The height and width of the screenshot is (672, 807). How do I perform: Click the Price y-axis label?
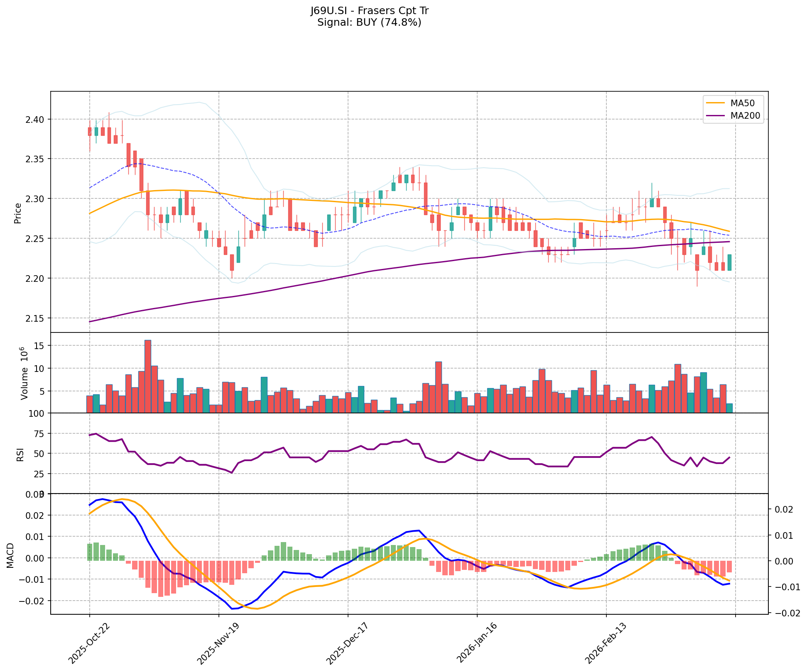click(17, 213)
